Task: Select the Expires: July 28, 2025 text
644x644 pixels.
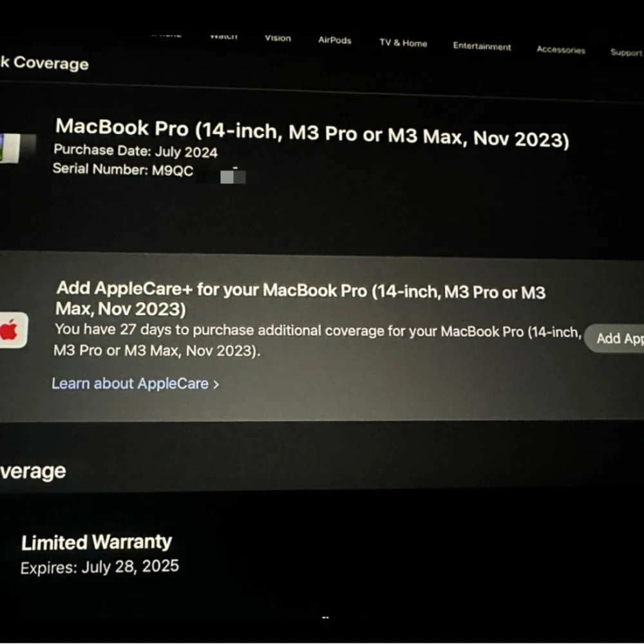Action: point(100,567)
